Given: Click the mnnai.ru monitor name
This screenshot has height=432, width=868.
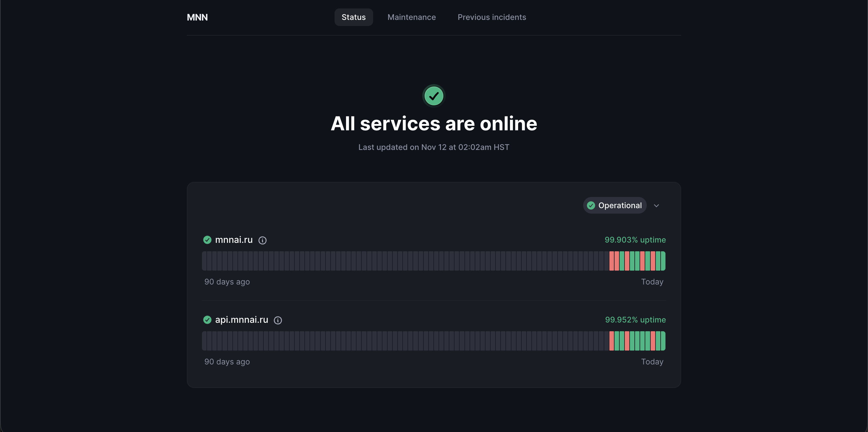Looking at the screenshot, I should pyautogui.click(x=234, y=240).
